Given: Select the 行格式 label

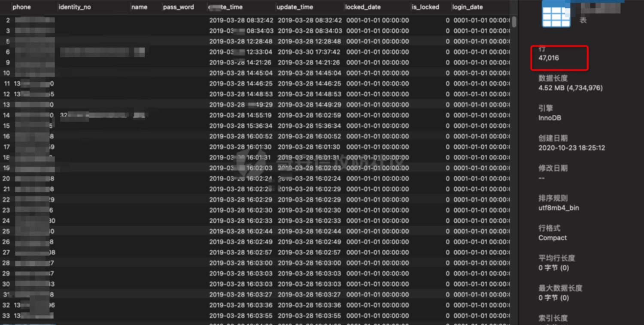Looking at the screenshot, I should coord(550,228).
